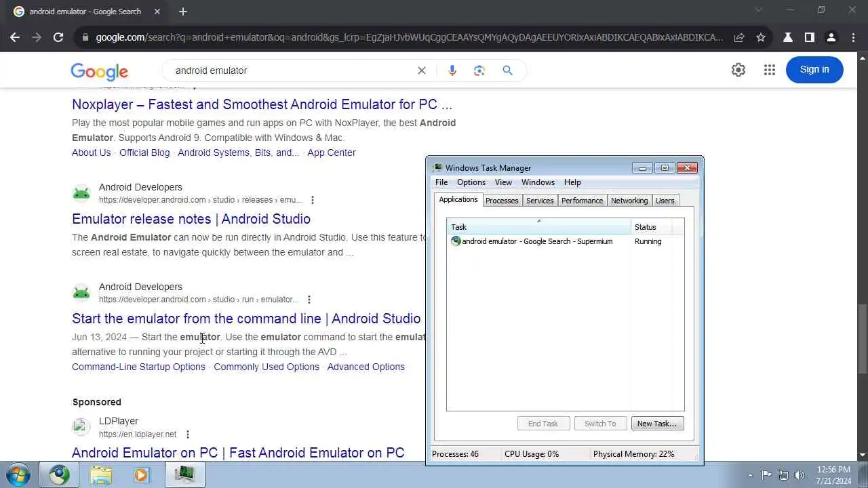Open Help menu in Task Manager
This screenshot has width=868, height=488.
(572, 182)
